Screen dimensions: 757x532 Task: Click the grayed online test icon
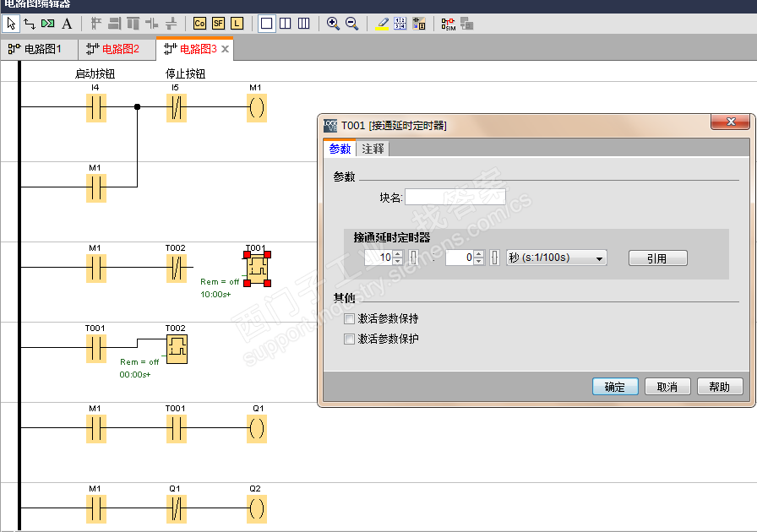467,23
